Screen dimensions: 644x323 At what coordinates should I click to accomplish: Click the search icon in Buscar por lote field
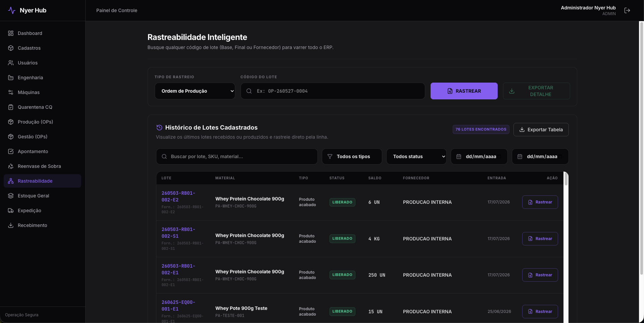pyautogui.click(x=164, y=156)
